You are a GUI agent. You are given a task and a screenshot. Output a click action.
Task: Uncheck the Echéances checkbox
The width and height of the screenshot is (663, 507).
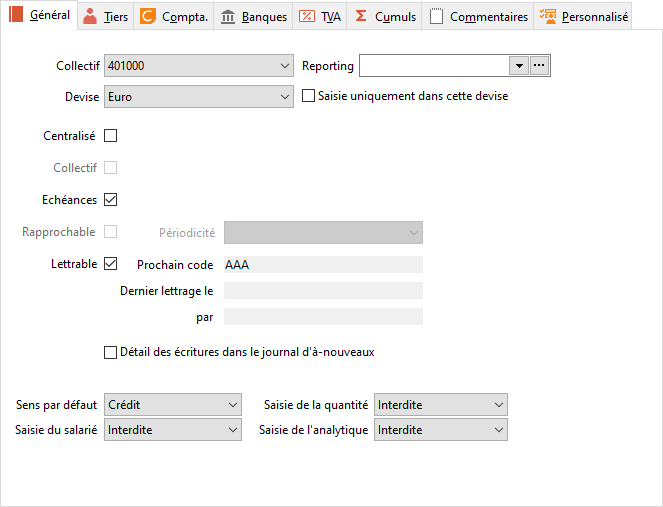110,200
